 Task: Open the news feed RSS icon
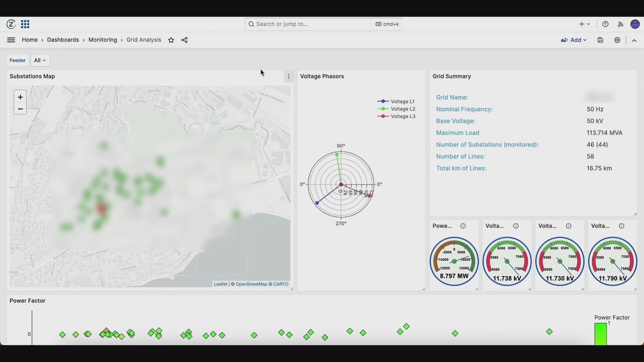(x=621, y=24)
